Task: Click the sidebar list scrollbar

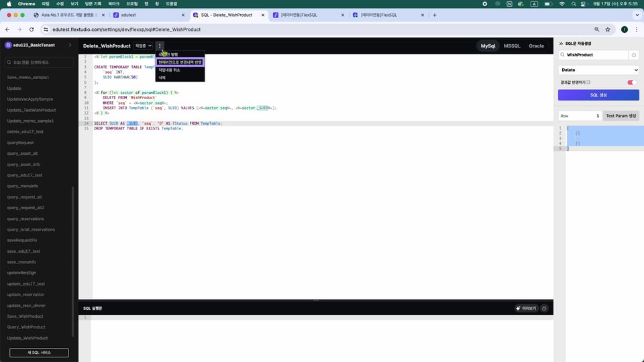Action: pyautogui.click(x=72, y=261)
